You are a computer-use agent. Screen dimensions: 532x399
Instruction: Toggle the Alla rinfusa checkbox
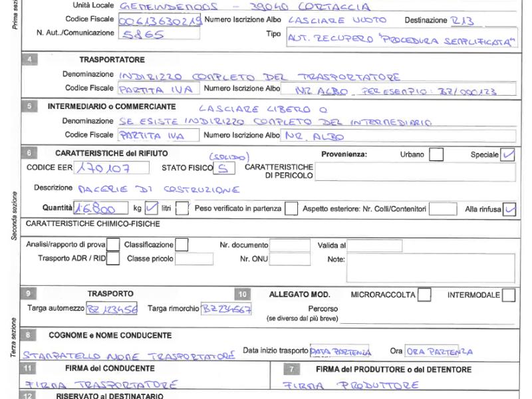[510, 209]
